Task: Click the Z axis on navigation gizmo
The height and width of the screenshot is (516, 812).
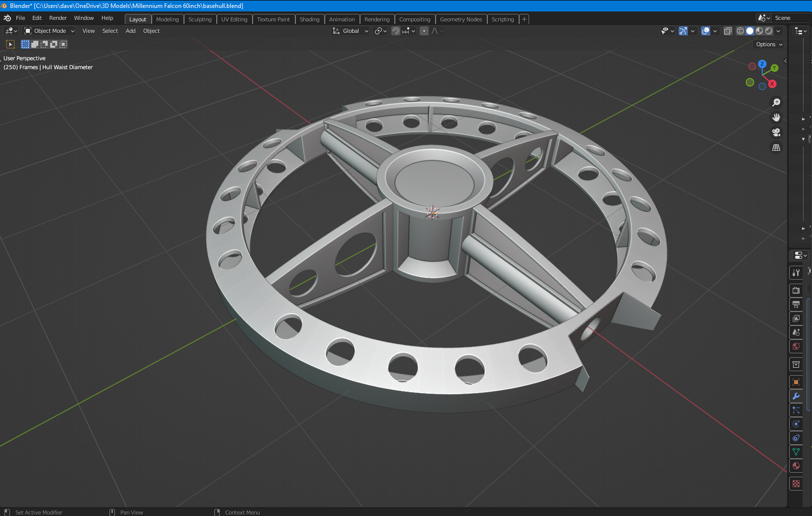Action: click(x=762, y=64)
